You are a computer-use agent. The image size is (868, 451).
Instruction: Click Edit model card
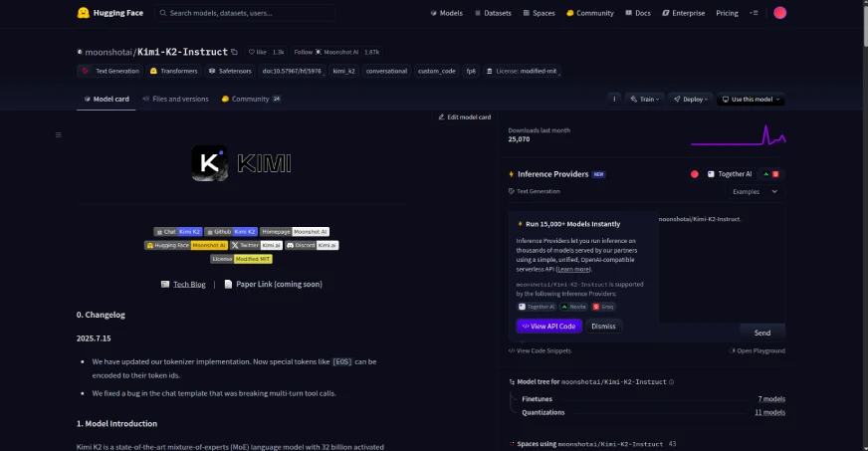coord(465,116)
